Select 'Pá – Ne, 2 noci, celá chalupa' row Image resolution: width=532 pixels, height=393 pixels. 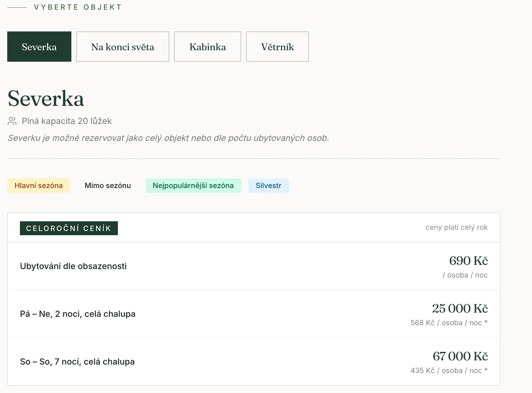coord(254,314)
